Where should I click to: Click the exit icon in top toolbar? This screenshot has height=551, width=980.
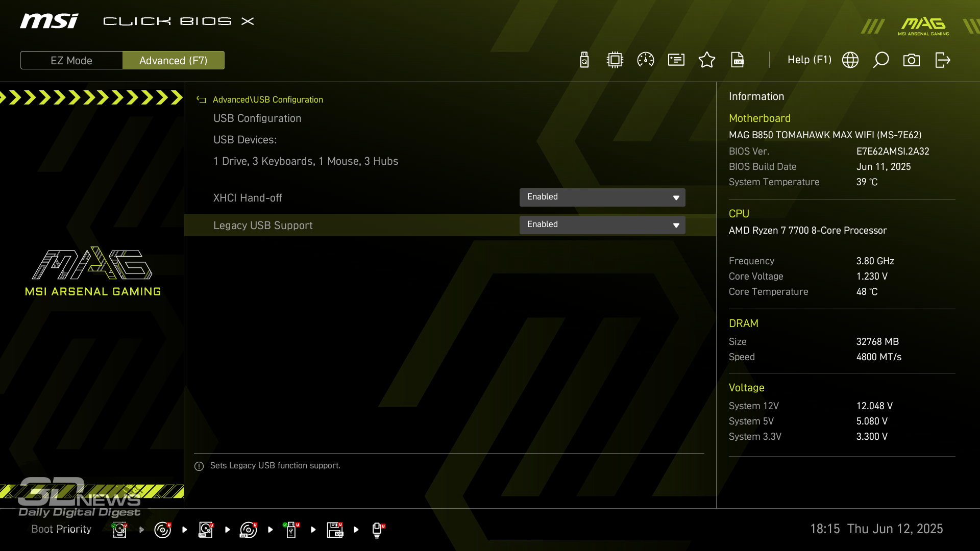(x=943, y=60)
